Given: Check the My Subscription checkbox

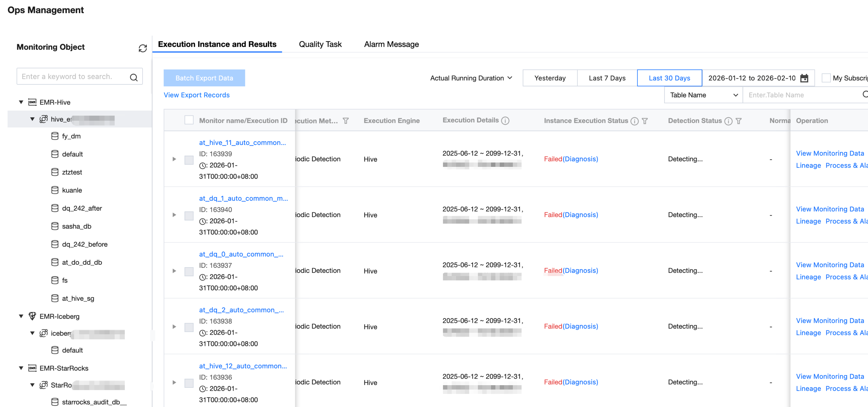Looking at the screenshot, I should tap(826, 78).
